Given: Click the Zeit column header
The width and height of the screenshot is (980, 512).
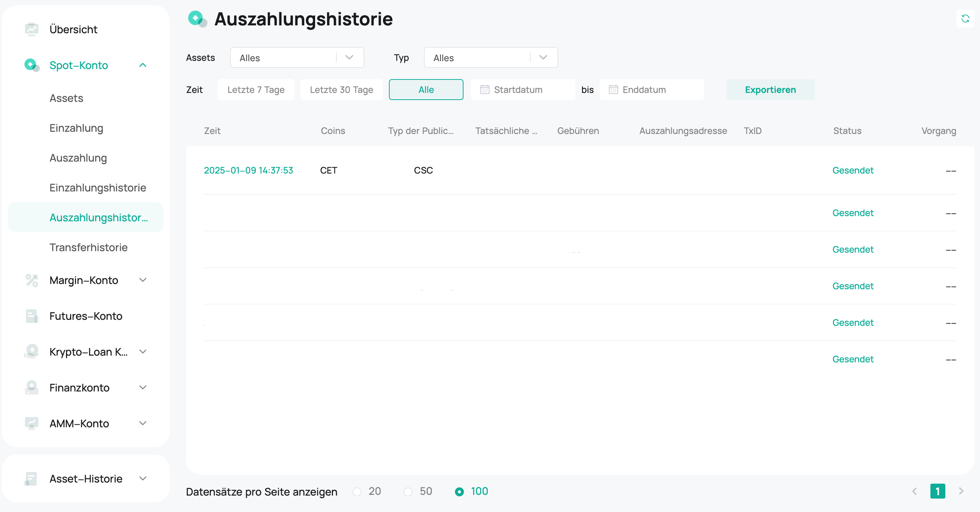Looking at the screenshot, I should tap(212, 131).
